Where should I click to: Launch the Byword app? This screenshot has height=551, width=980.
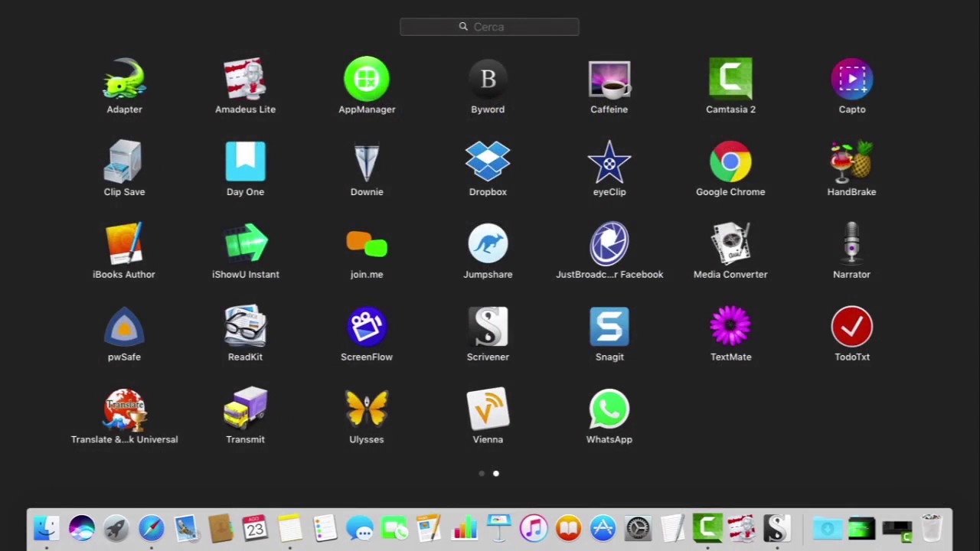[x=488, y=79]
